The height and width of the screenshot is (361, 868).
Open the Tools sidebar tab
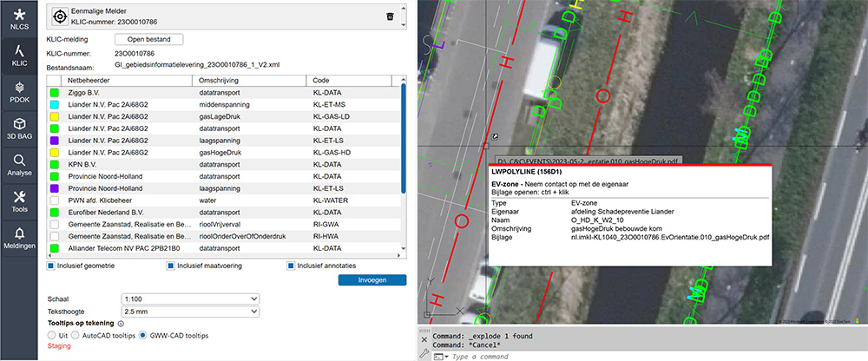[x=19, y=202]
